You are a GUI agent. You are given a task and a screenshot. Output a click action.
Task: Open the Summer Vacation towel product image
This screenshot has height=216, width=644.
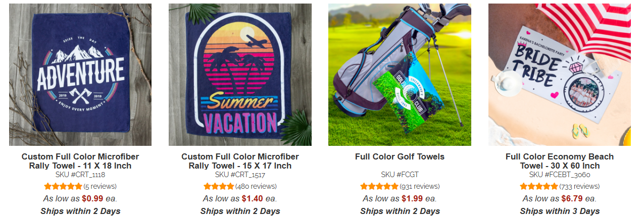point(240,75)
